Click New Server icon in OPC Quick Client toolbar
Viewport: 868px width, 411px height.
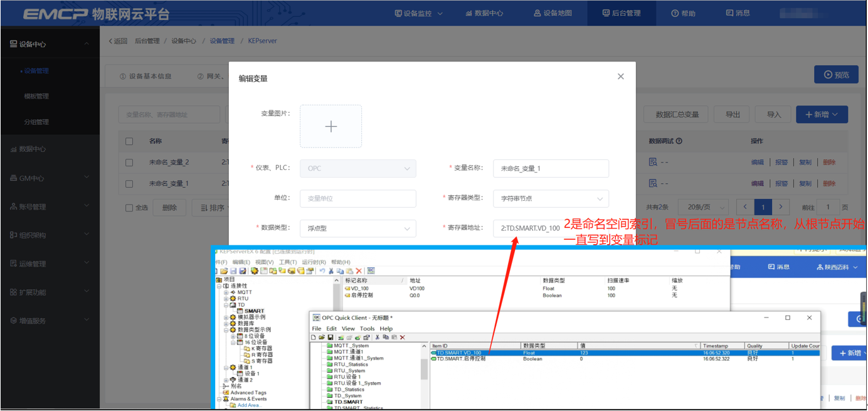tap(341, 338)
